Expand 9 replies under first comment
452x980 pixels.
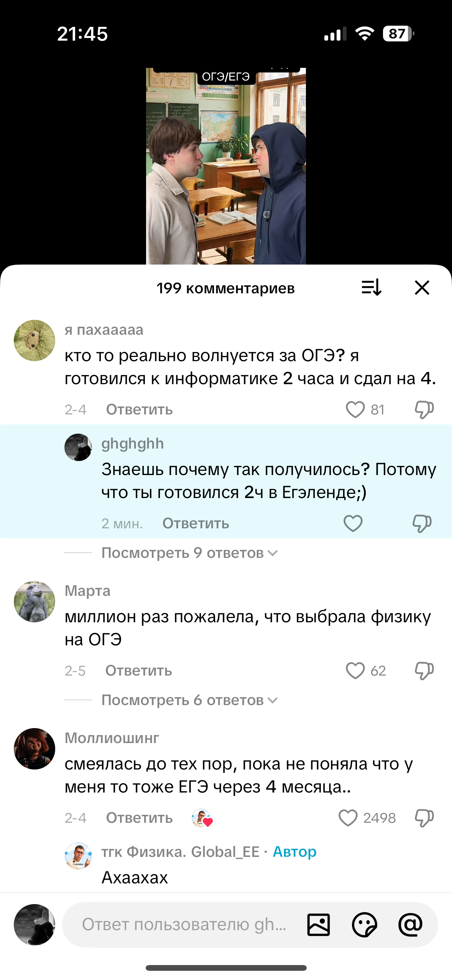[x=189, y=553]
